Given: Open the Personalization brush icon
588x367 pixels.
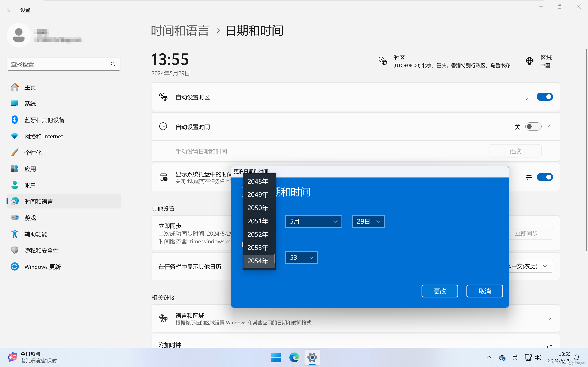Looking at the screenshot, I should tap(15, 152).
